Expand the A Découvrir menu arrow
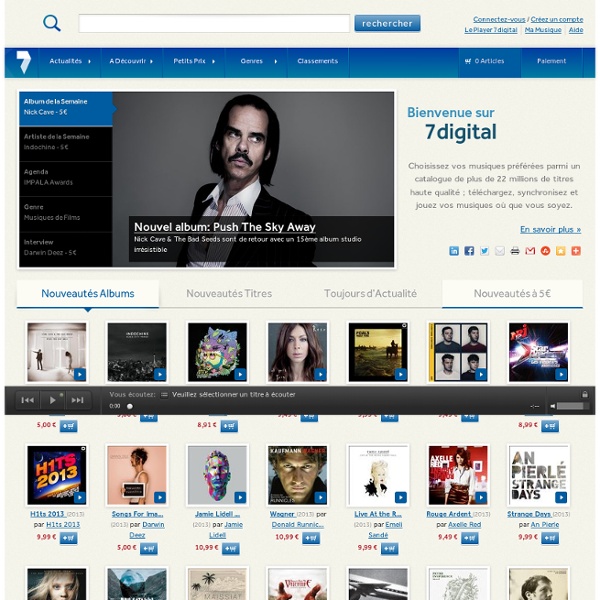Screen dimensions: 600x600 coord(152,61)
